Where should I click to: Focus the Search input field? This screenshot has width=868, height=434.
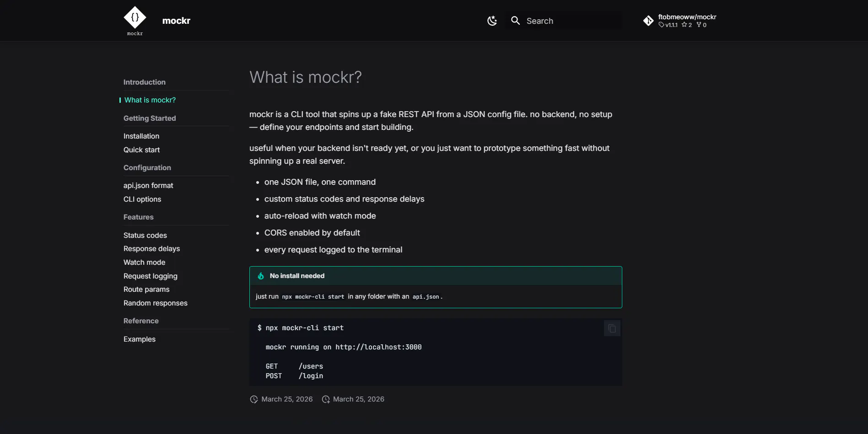pyautogui.click(x=564, y=21)
